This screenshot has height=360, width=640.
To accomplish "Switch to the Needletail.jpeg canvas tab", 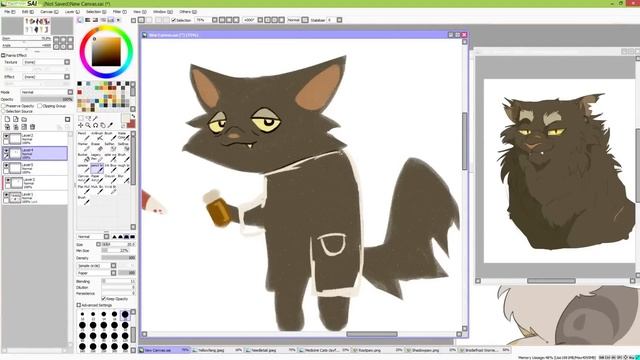I will click(x=270, y=350).
